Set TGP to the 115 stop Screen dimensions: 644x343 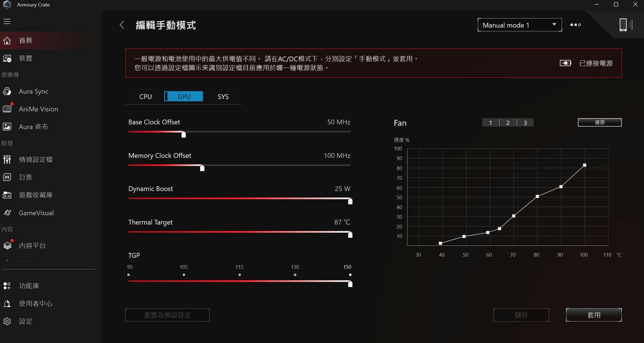click(x=240, y=275)
